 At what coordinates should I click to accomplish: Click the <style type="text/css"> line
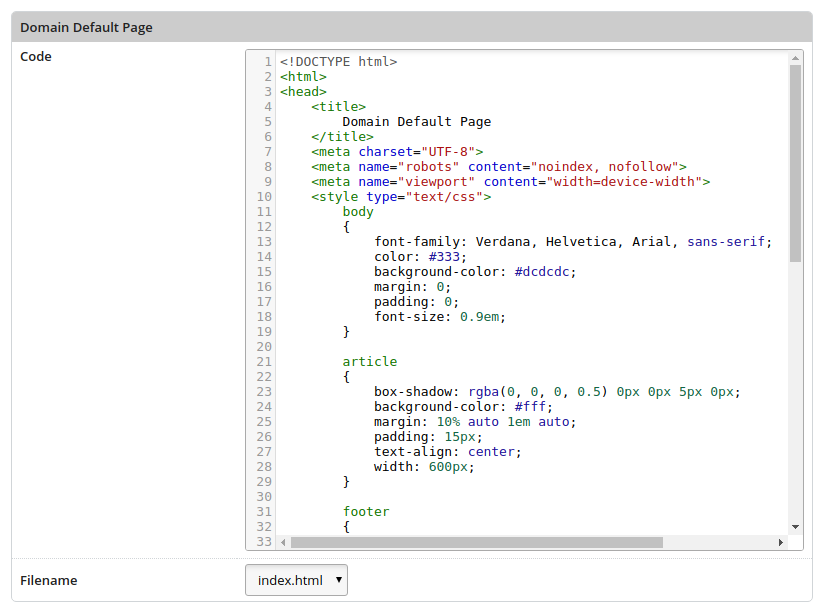(401, 197)
